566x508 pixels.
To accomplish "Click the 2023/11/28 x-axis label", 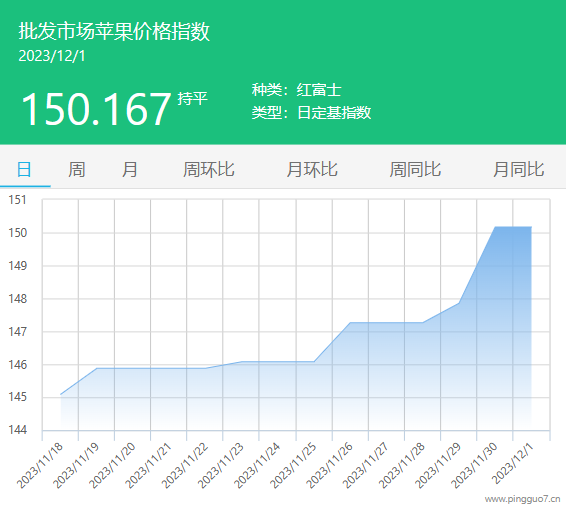I will [x=401, y=465].
